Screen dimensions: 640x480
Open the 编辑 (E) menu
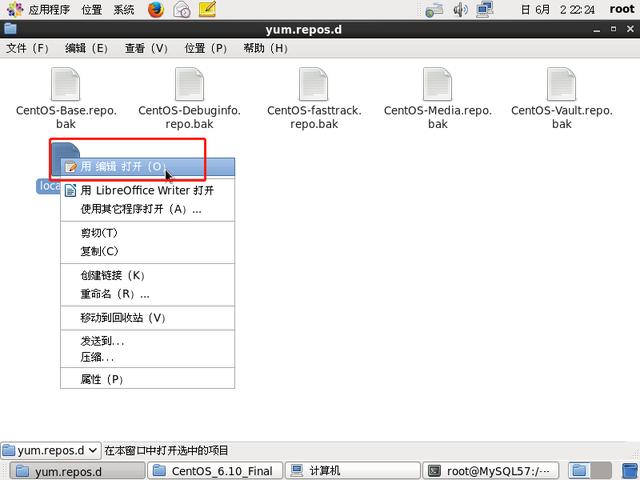pos(87,48)
